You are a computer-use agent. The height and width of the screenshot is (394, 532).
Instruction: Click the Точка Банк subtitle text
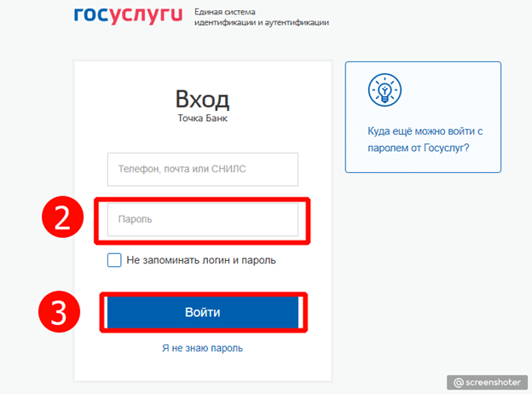[x=203, y=118]
